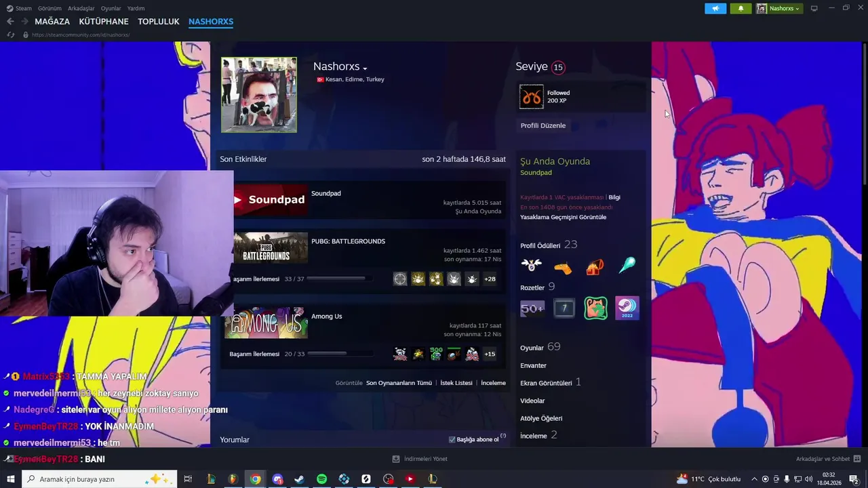Open the Profil Ödülleri awards section
This screenshot has width=868, height=488.
(x=540, y=245)
